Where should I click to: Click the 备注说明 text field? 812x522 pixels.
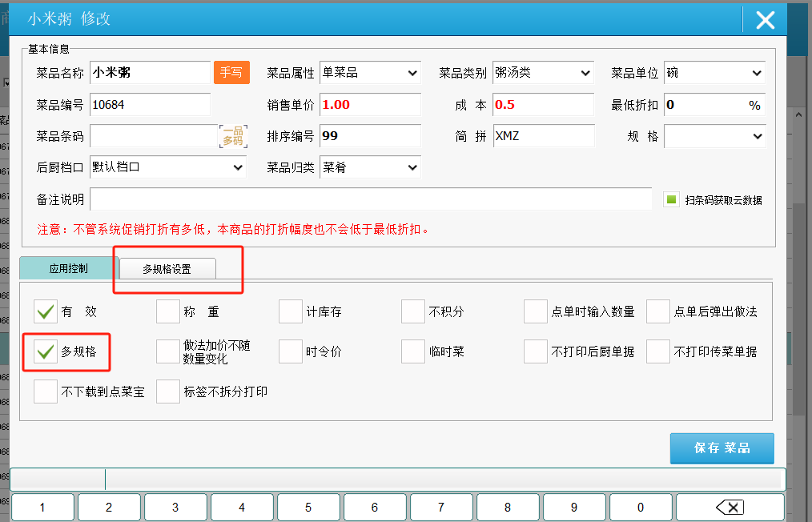371,199
